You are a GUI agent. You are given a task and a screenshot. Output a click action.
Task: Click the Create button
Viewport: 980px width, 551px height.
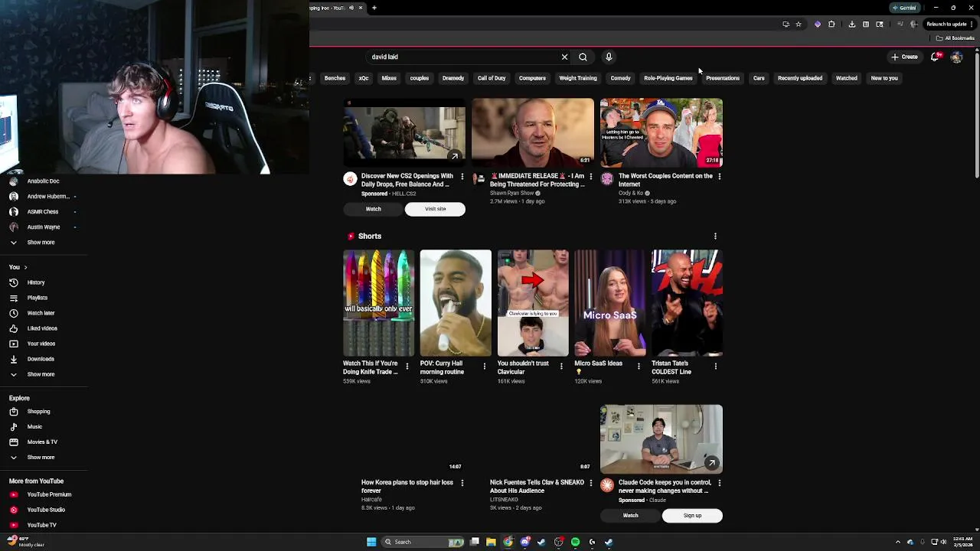click(904, 57)
